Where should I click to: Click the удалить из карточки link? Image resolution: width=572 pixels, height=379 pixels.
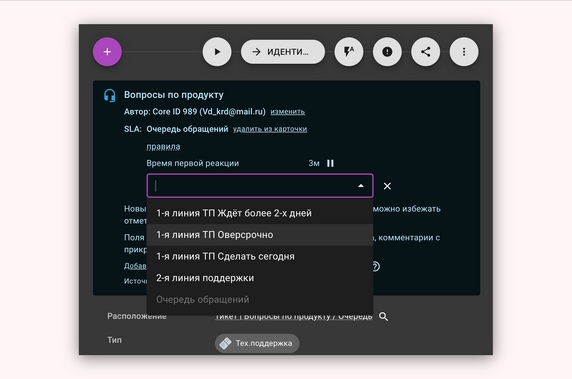pos(270,129)
